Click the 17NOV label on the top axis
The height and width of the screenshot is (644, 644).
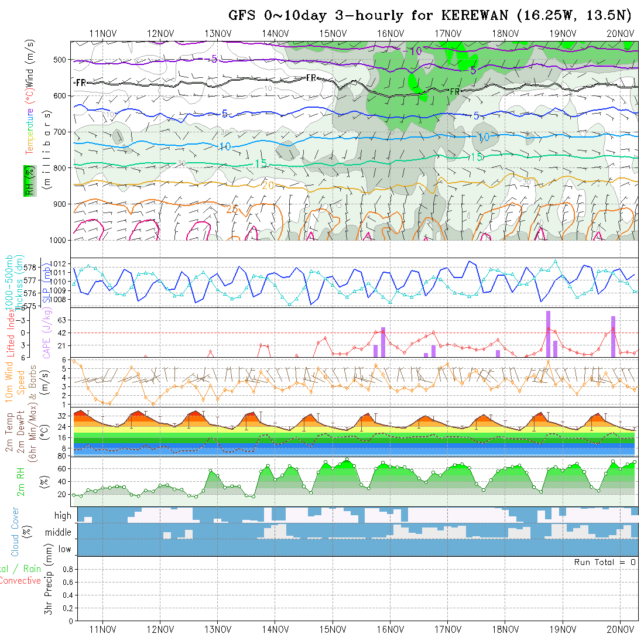(447, 33)
